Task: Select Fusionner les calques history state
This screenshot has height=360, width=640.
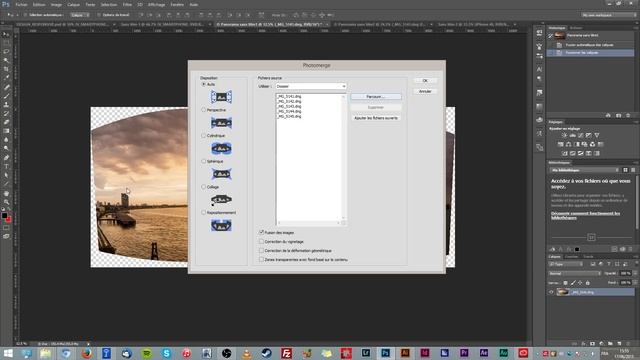Action: coord(590,53)
